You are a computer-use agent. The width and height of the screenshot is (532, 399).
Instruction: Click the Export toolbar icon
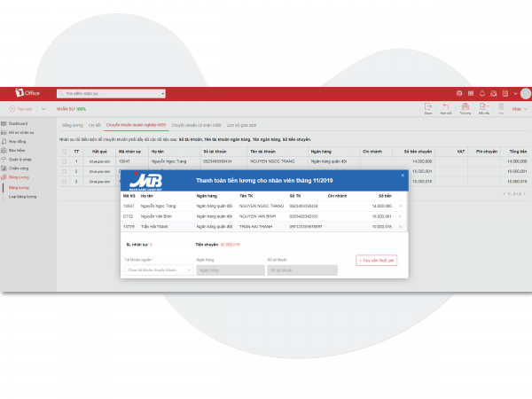[x=428, y=108]
